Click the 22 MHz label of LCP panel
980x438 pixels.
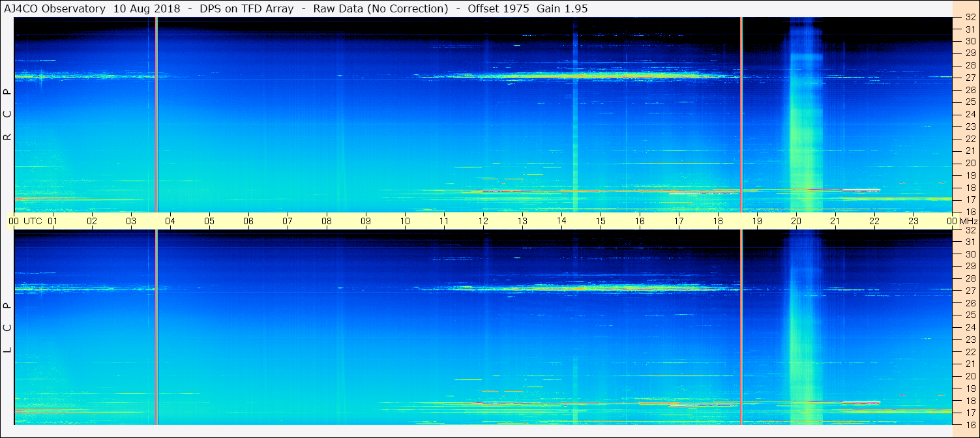click(970, 352)
